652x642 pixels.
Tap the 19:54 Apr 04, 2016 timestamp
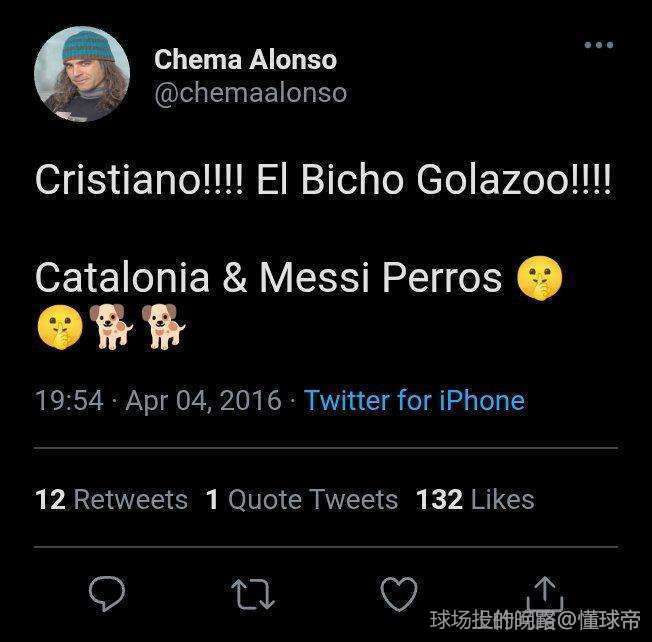tap(158, 400)
